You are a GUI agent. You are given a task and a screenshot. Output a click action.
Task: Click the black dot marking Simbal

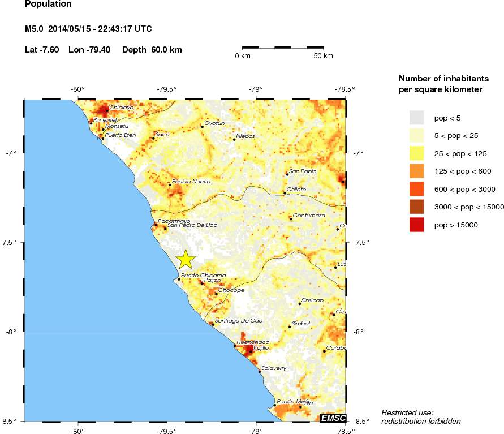290,326
